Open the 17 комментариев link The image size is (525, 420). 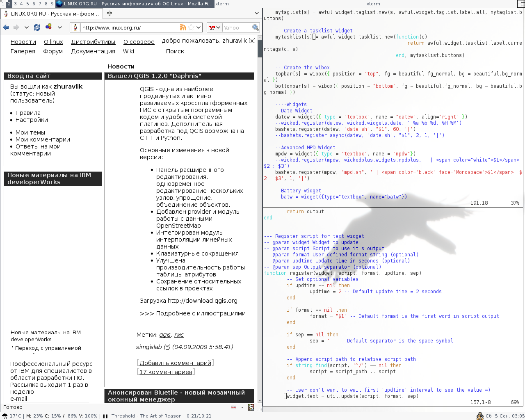[166, 372]
